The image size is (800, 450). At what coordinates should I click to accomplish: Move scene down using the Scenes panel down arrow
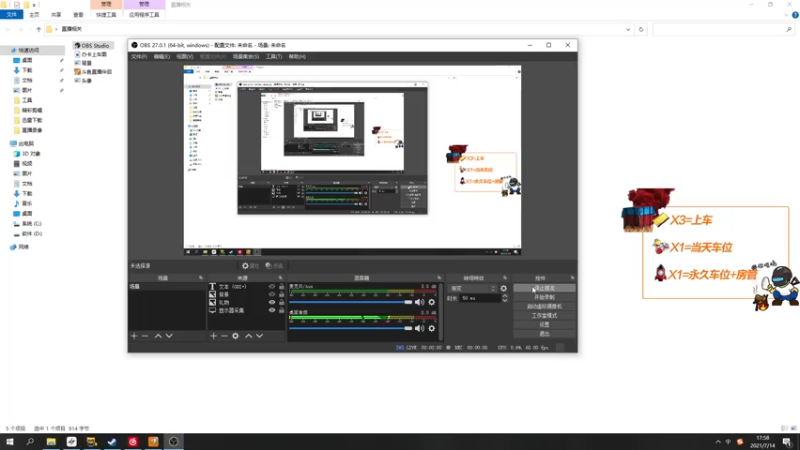pos(169,336)
